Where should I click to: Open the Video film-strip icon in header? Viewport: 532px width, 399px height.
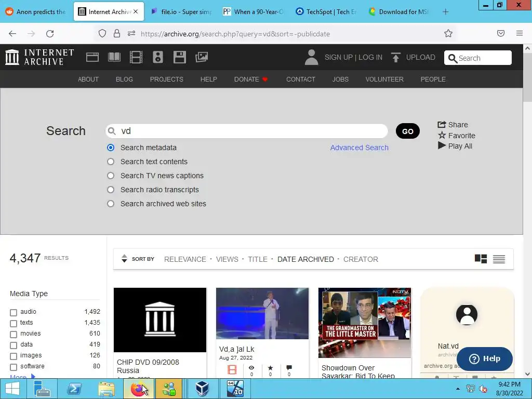(x=136, y=57)
